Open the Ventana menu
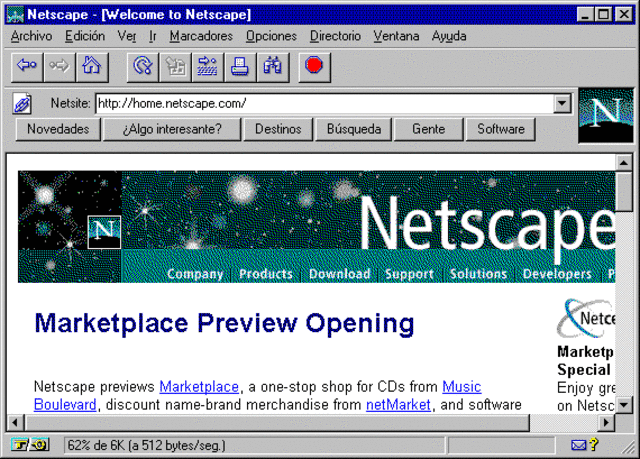Viewport: 640px width, 459px height. 396,36
